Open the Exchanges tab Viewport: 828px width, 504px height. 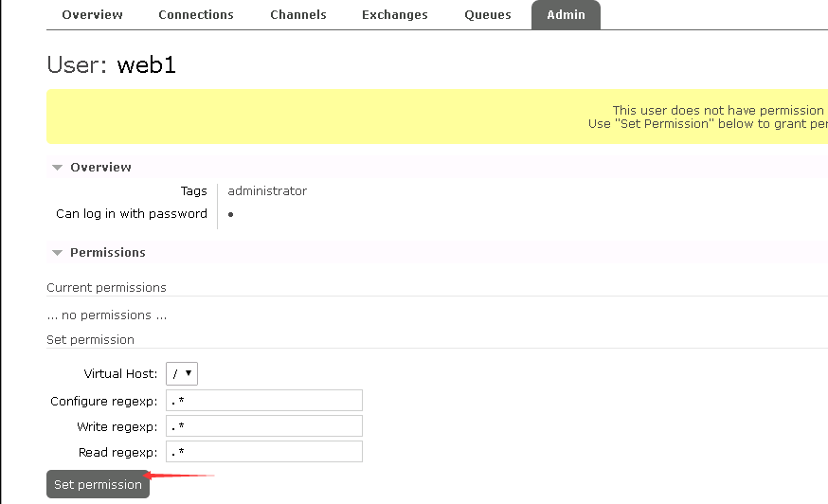(x=394, y=15)
